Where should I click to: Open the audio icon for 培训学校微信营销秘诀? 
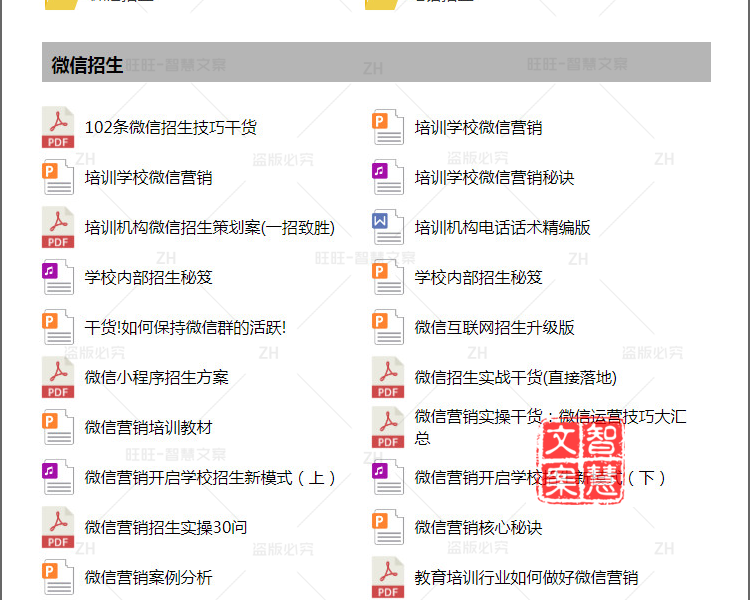(388, 177)
